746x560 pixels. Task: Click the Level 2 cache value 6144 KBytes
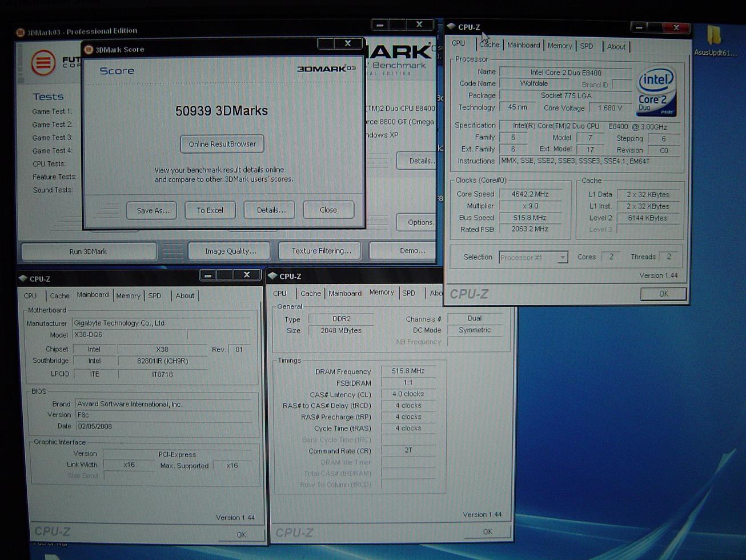[x=648, y=218]
